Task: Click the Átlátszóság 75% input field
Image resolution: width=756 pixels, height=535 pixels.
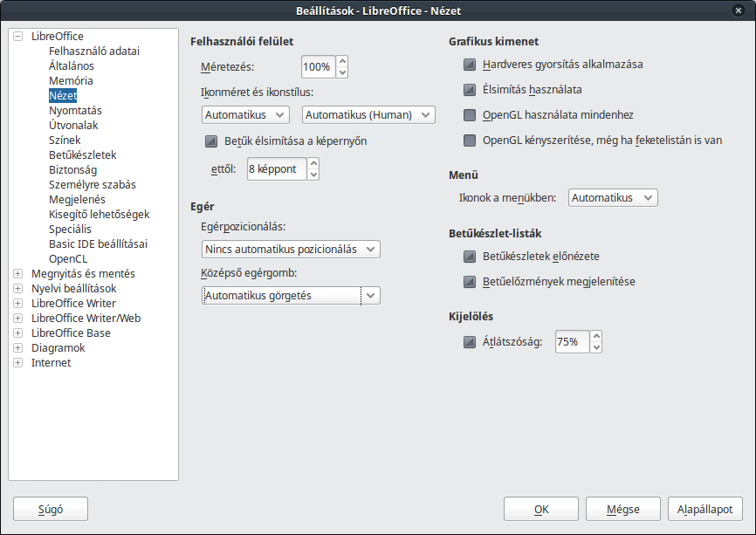Action: 573,342
